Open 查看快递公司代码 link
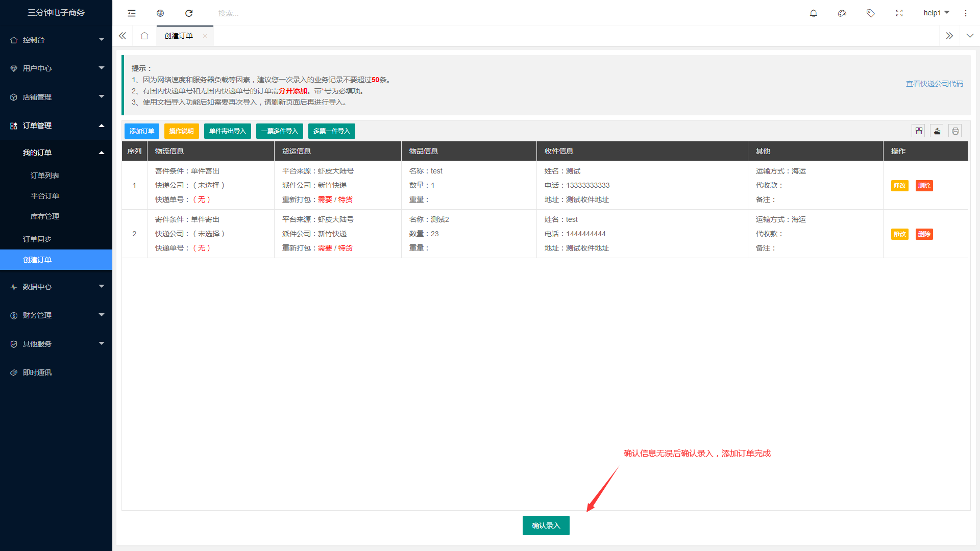 click(934, 84)
